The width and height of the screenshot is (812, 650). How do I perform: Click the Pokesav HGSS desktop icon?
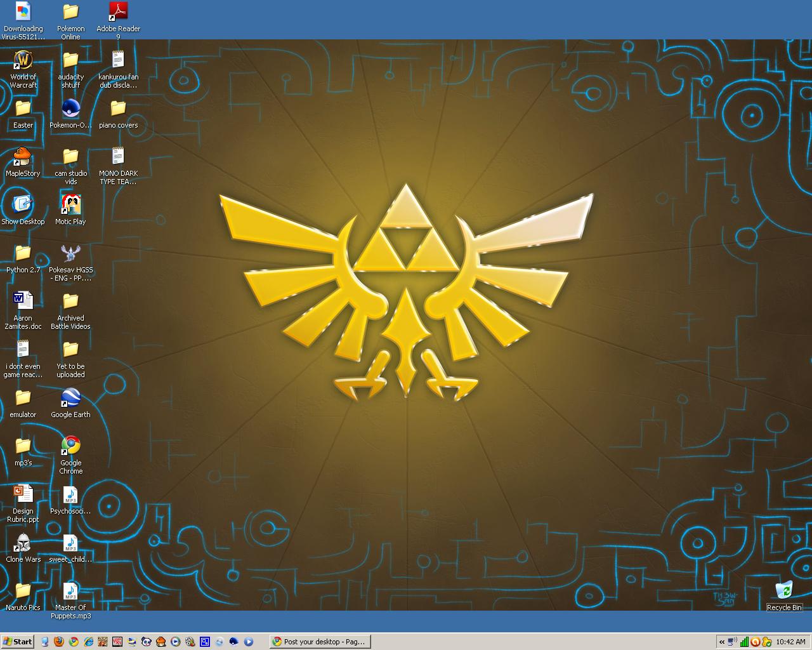(70, 253)
